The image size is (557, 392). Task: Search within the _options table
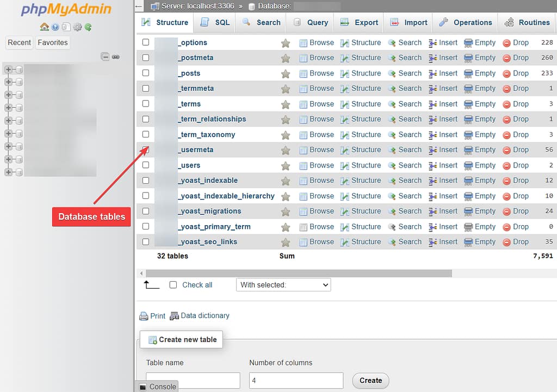pos(410,42)
